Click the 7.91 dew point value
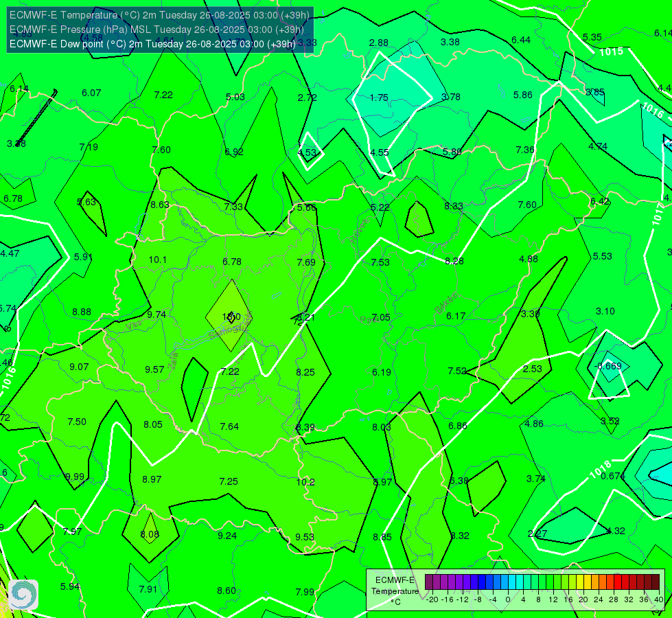 [148, 589]
